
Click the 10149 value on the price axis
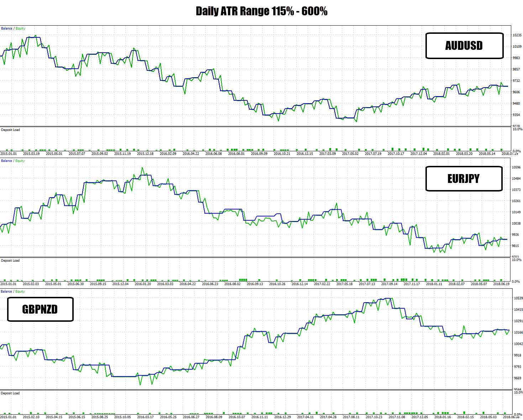(x=516, y=212)
